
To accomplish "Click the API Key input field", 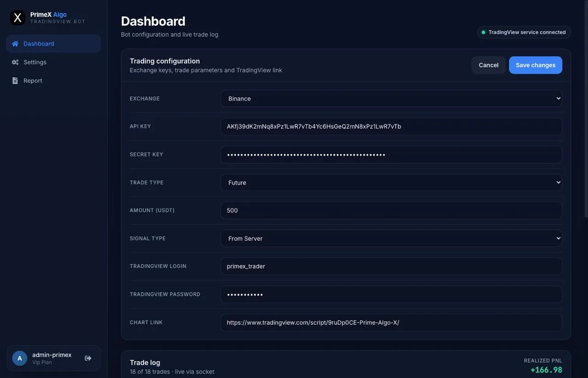I will 391,126.
